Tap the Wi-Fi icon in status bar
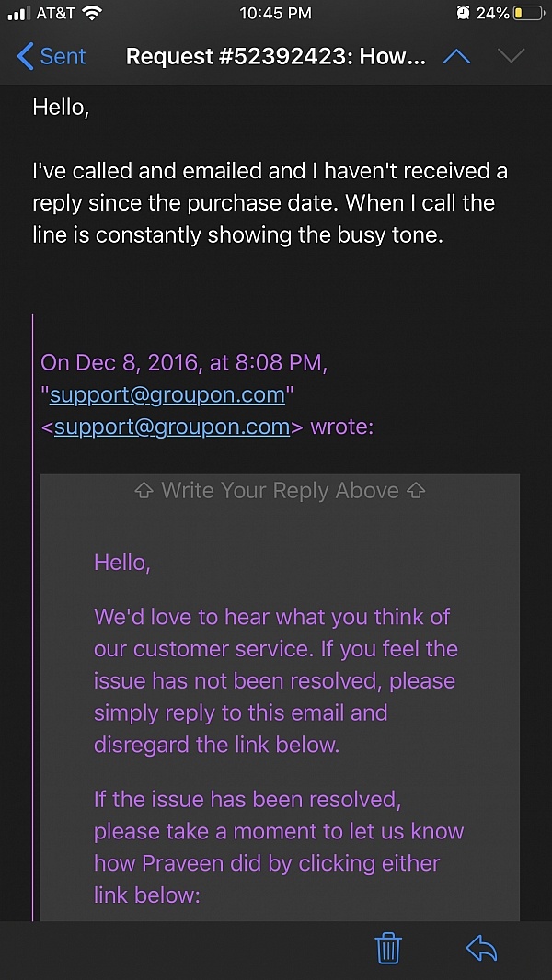 93,13
